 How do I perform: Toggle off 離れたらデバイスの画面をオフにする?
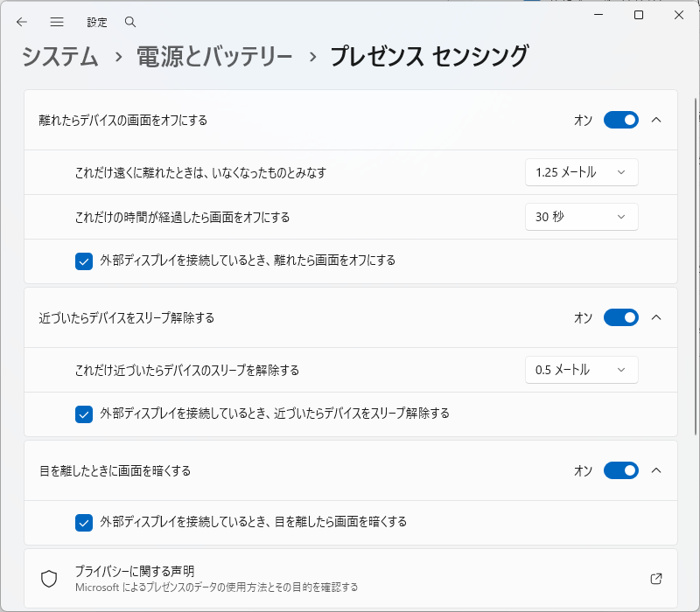tap(621, 120)
